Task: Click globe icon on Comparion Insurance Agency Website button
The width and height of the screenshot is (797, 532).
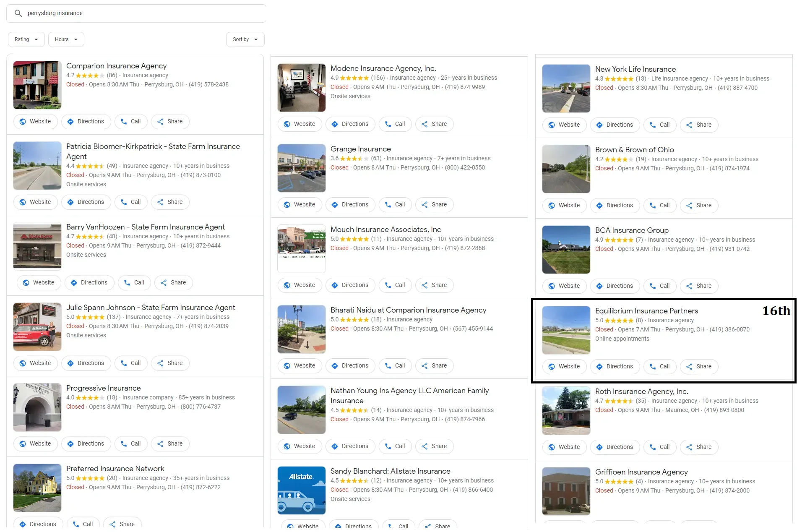Action: pos(23,122)
